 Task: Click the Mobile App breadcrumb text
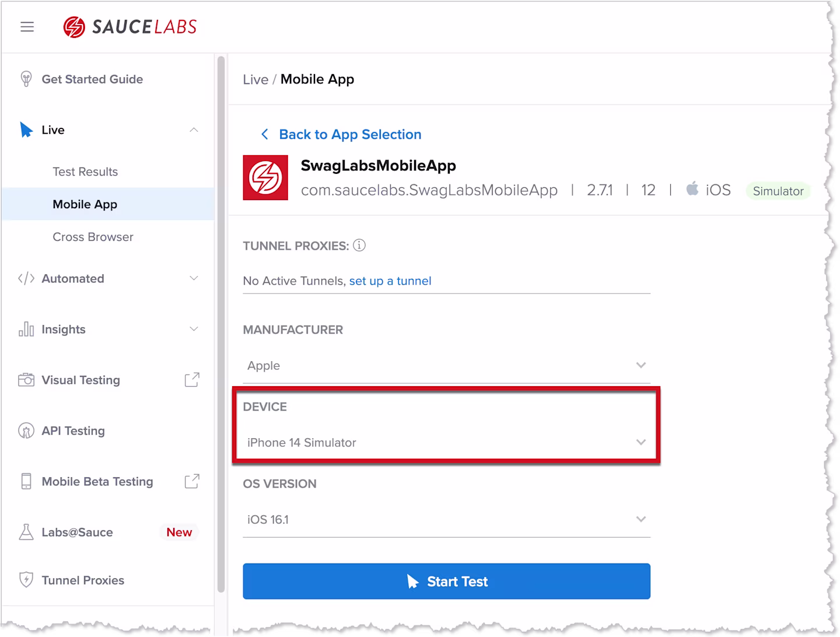317,79
